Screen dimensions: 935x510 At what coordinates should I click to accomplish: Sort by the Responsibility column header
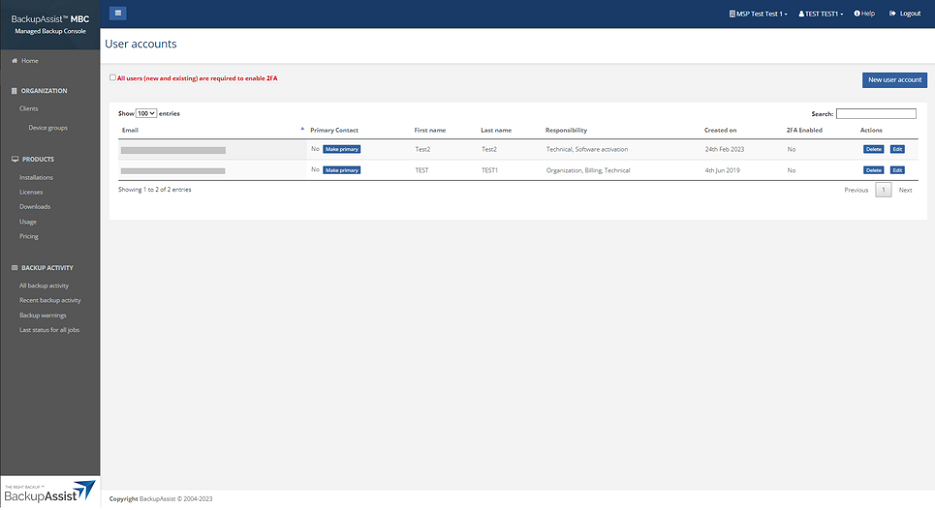566,130
